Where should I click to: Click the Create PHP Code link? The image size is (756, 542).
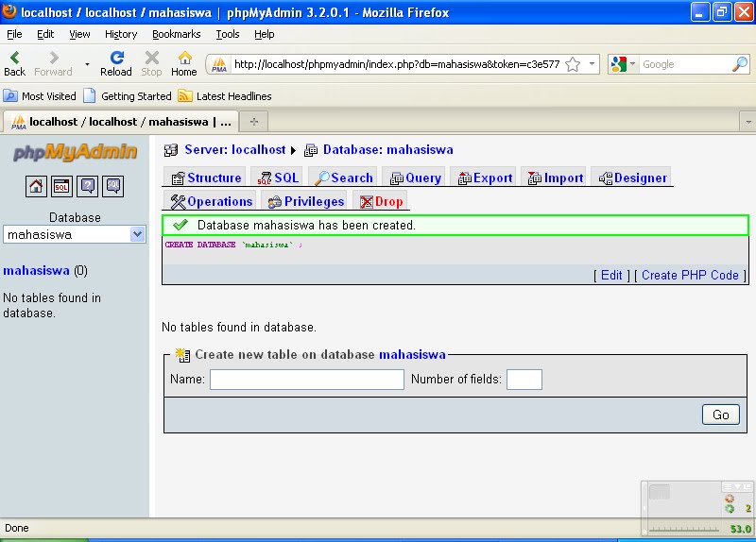[x=690, y=275]
